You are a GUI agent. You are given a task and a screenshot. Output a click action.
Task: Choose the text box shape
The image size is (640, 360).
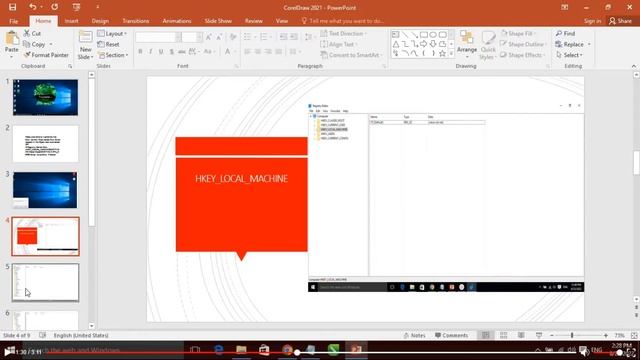click(395, 35)
